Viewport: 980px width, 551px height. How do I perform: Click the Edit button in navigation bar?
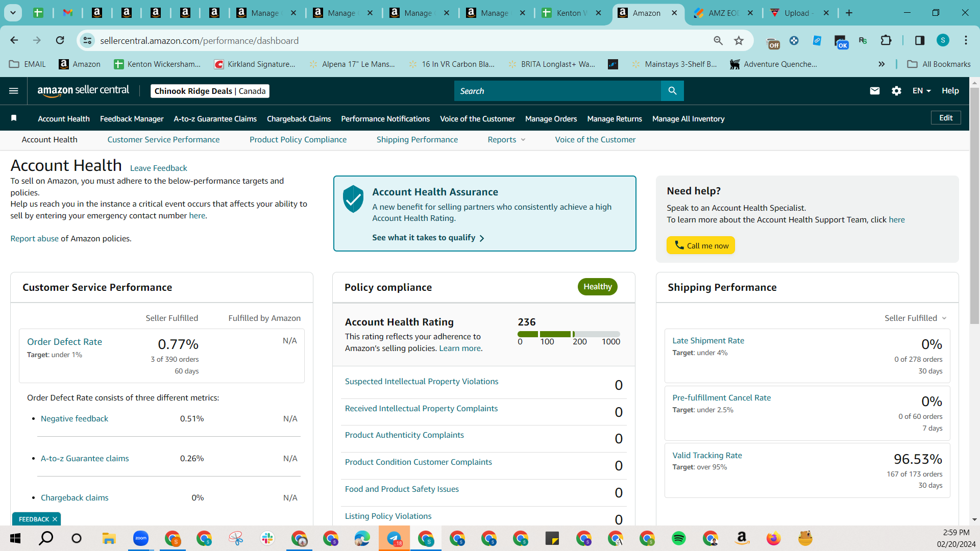click(946, 118)
